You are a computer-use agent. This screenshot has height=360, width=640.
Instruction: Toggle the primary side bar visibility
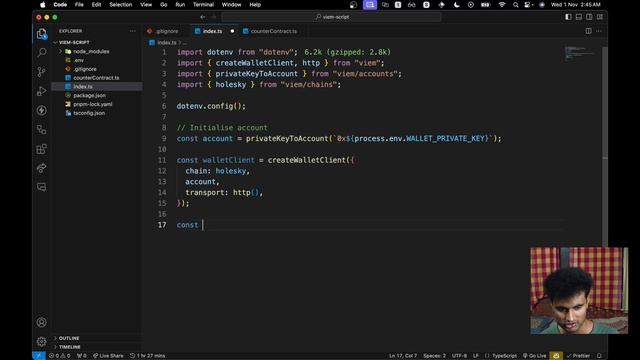(568, 17)
